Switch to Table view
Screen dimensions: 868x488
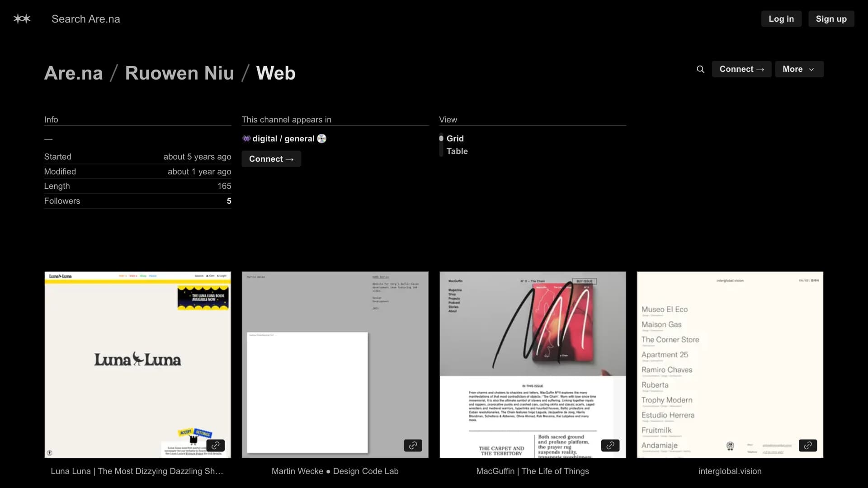(x=457, y=151)
